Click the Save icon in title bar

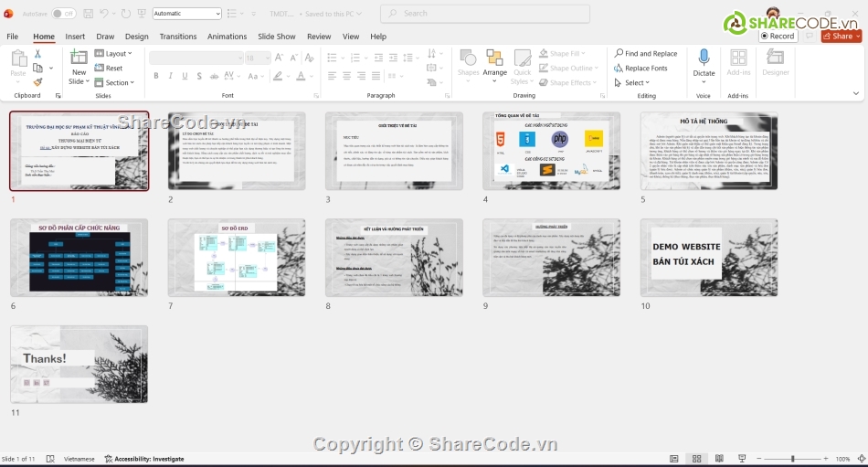coord(87,14)
